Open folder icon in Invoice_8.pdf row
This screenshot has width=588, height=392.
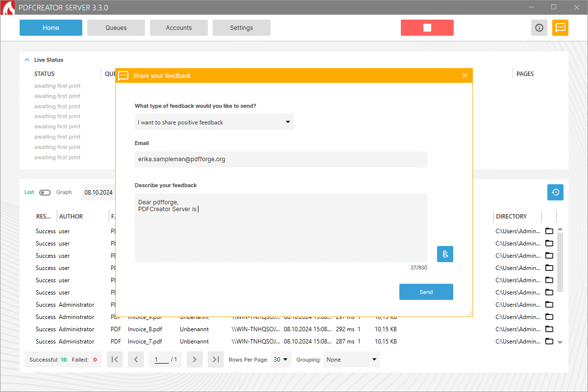click(x=549, y=329)
